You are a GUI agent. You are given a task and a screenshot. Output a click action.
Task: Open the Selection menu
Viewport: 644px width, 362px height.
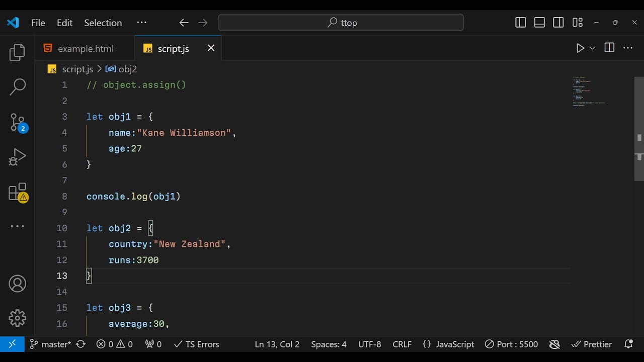point(103,23)
